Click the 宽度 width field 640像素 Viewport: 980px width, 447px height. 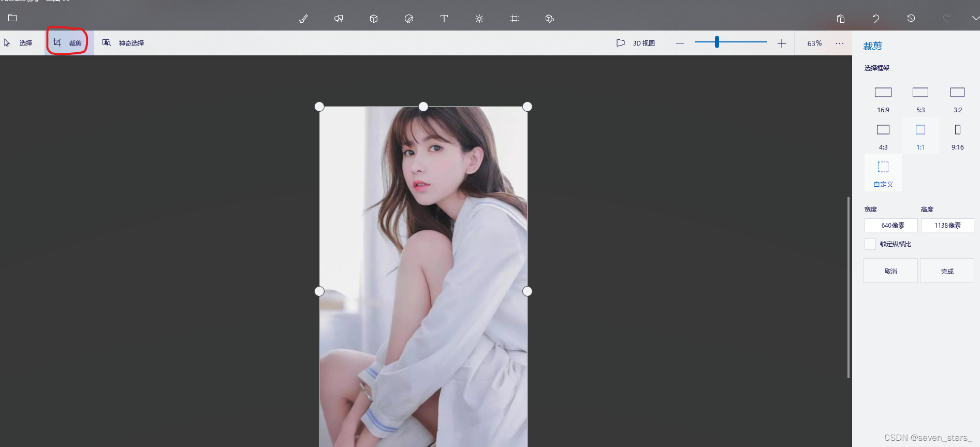coord(891,226)
